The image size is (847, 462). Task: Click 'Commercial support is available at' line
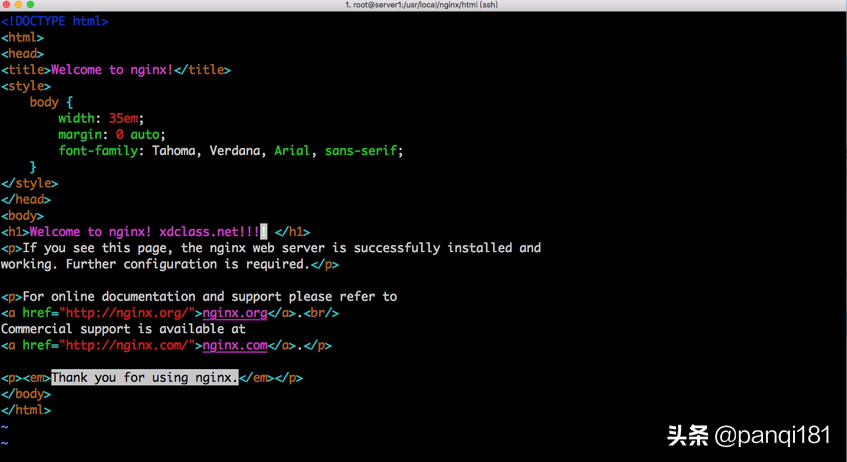pyautogui.click(x=123, y=329)
